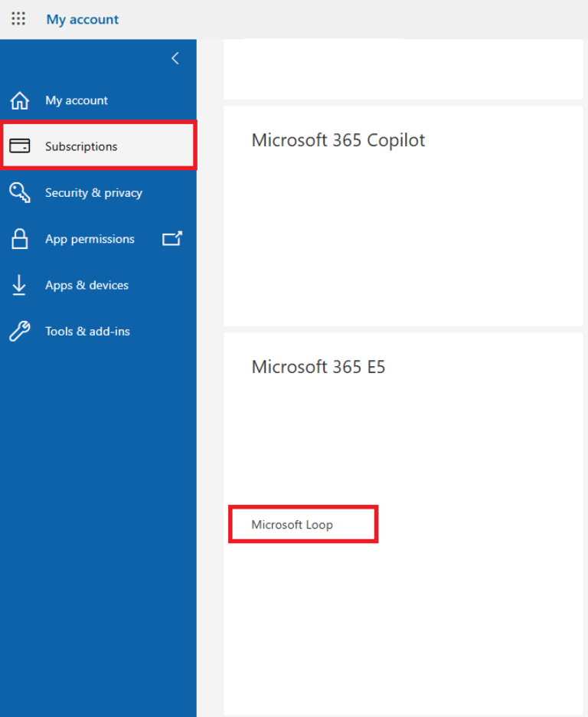Click the Microsoft 365 E5 heading
This screenshot has width=588, height=717.
(318, 367)
